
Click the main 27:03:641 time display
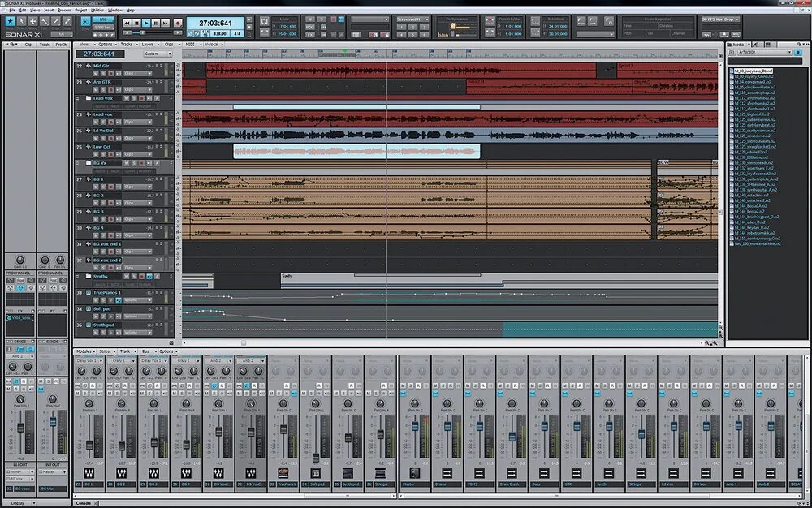(x=215, y=24)
